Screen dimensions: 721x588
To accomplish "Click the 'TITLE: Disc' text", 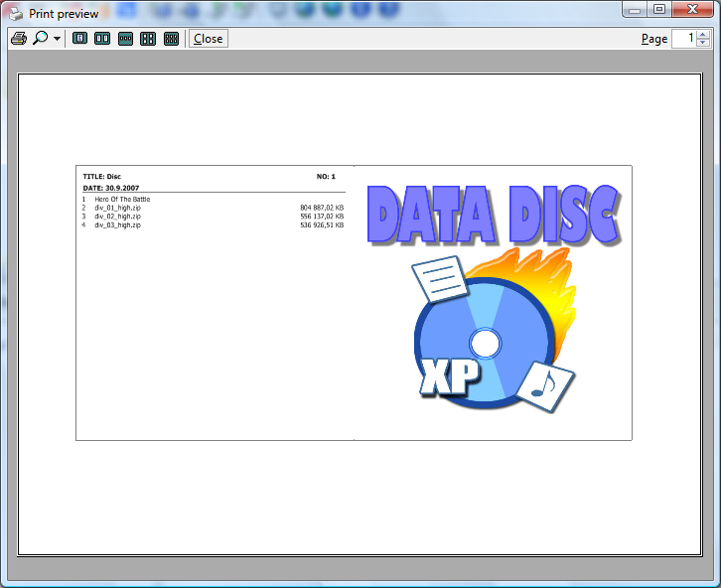I will tap(101, 177).
